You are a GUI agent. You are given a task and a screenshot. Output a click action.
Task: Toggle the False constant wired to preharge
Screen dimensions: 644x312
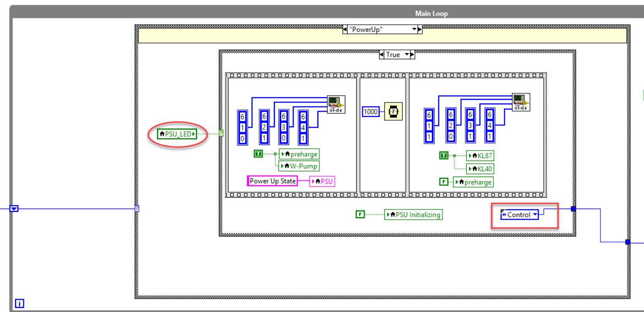tap(443, 182)
